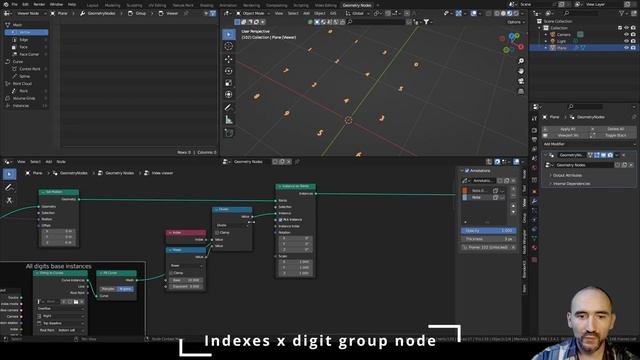640x360 pixels.
Task: Toggle camera view icon in viewport
Action: pyautogui.click(x=521, y=81)
